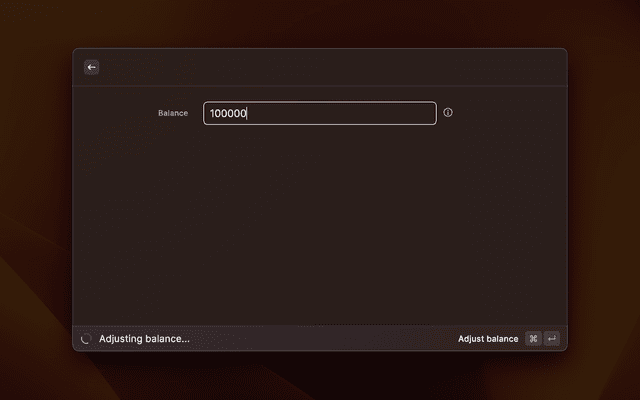The image size is (640, 400).
Task: Click desktop wallpaper above the window
Action: click(320, 22)
